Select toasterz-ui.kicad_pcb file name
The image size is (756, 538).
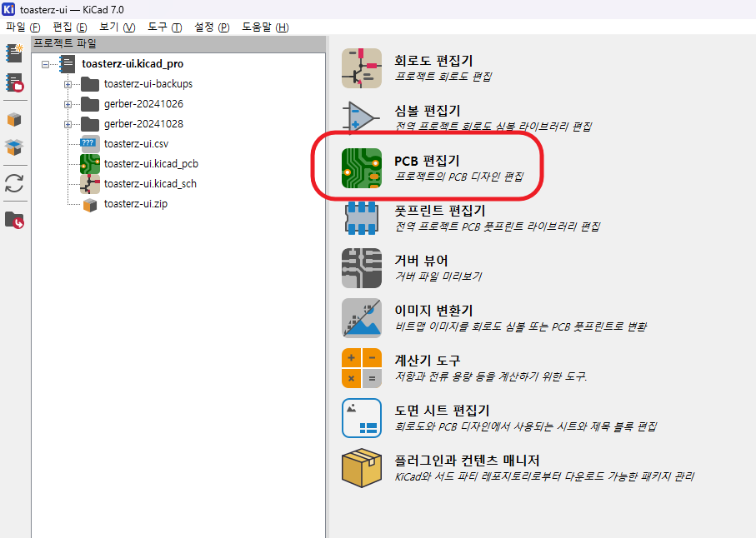(x=151, y=164)
